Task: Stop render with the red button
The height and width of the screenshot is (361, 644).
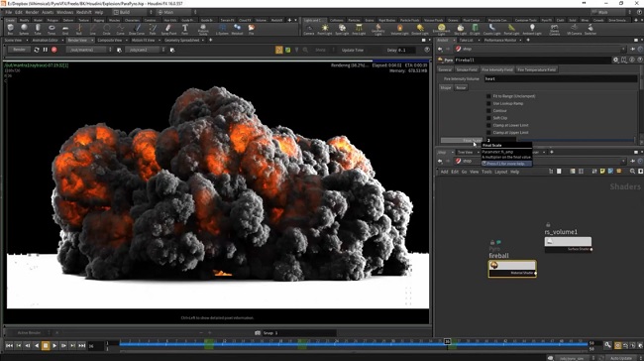Action: coord(54,50)
